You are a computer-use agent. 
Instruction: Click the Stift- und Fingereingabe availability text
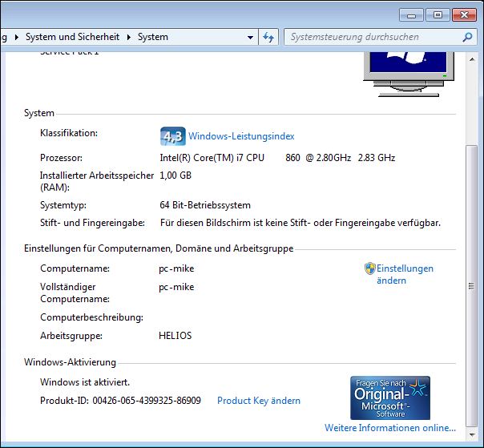[x=300, y=223]
